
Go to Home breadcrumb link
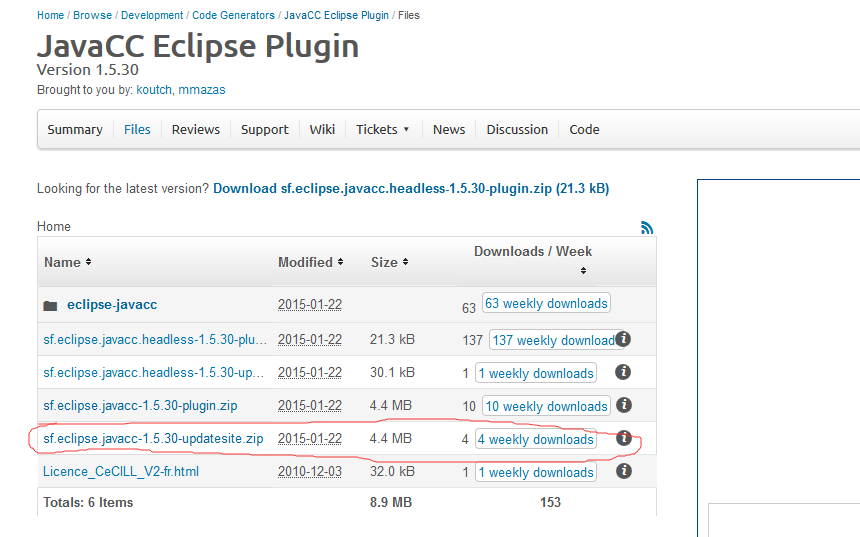coord(50,15)
